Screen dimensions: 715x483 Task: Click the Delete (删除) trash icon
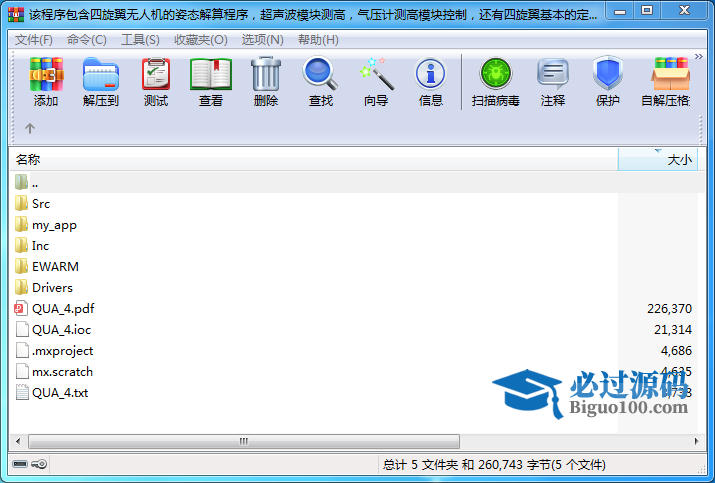tap(266, 82)
